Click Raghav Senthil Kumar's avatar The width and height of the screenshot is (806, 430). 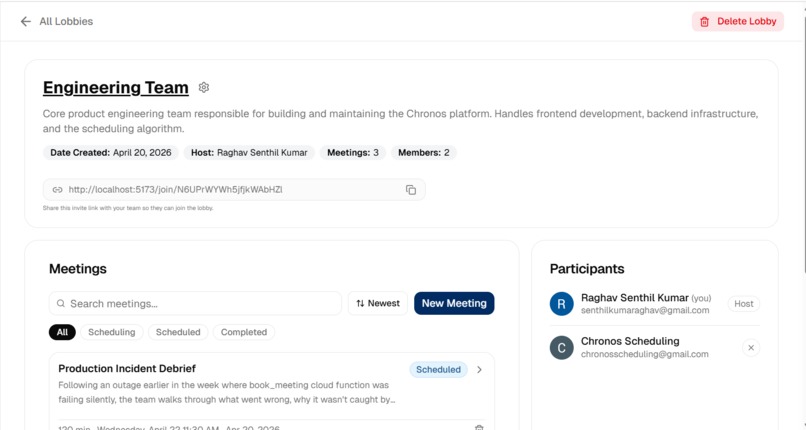point(561,304)
